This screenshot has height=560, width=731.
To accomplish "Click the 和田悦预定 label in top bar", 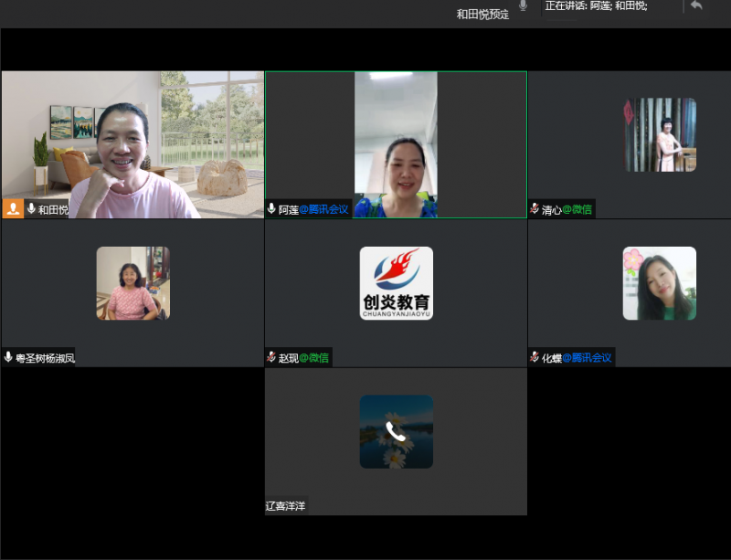I will click(x=482, y=14).
